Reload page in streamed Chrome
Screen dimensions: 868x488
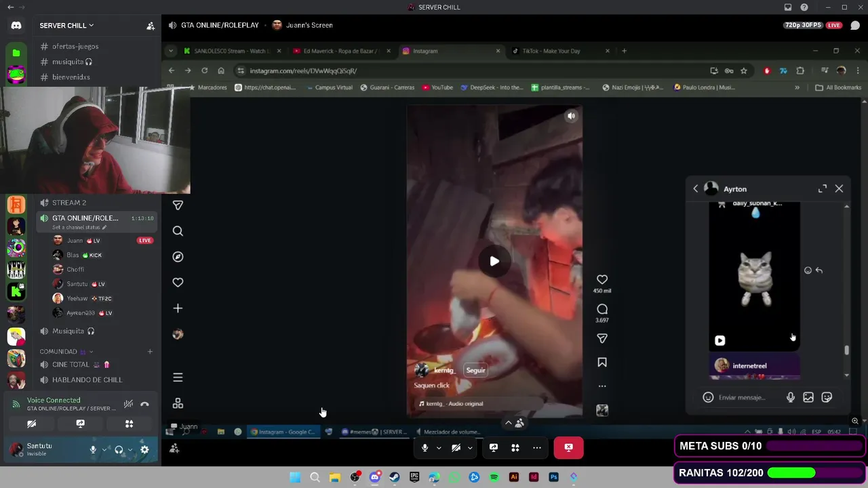point(204,70)
